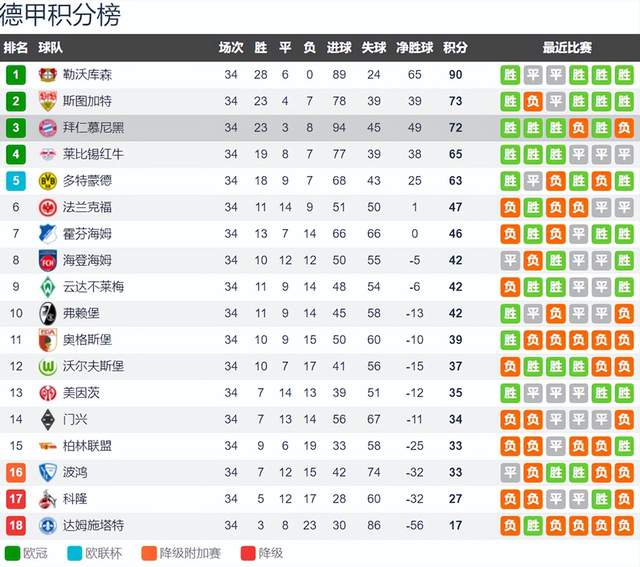
Task: Click the Köln goat logo
Action: (47, 499)
